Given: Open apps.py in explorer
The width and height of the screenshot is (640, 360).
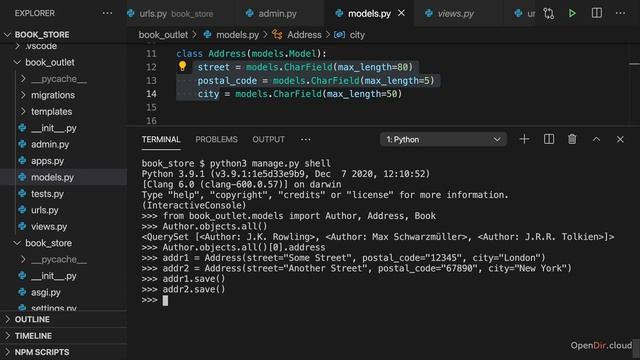Looking at the screenshot, I should click(47, 161).
